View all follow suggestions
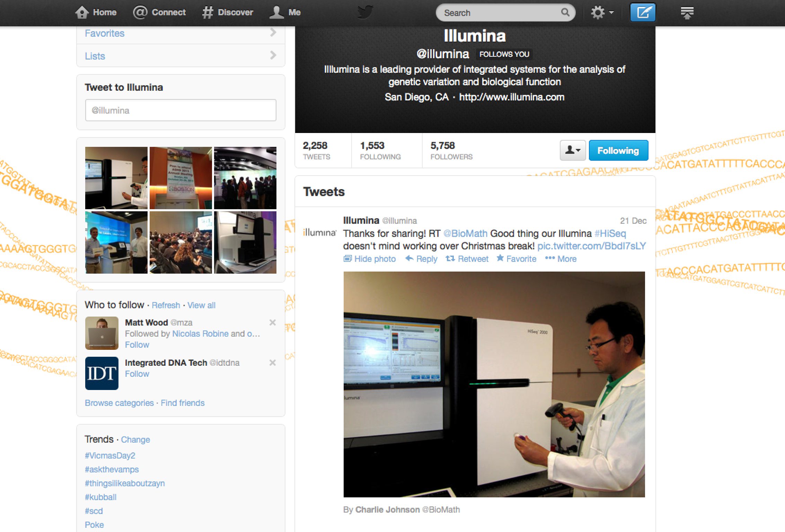 coord(201,305)
